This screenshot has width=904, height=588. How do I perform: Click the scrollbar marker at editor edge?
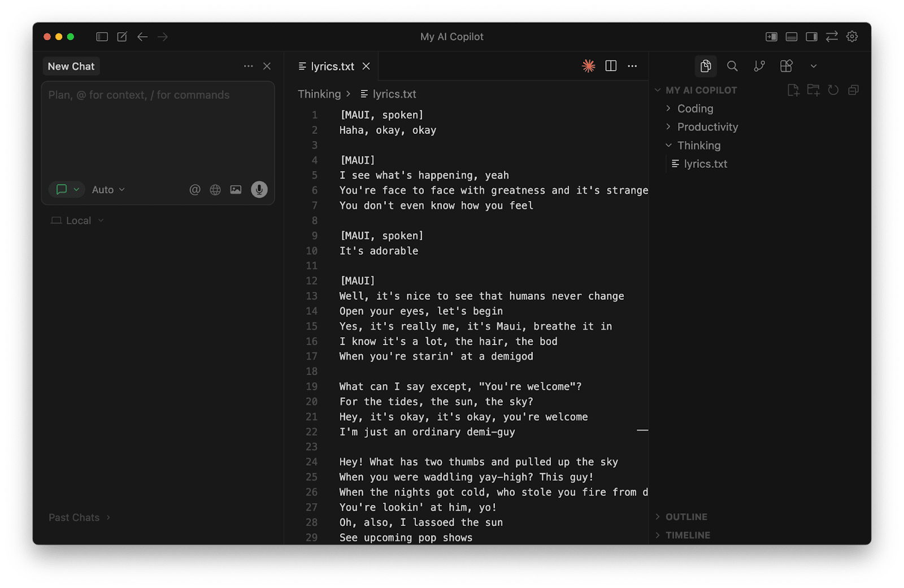tap(642, 430)
